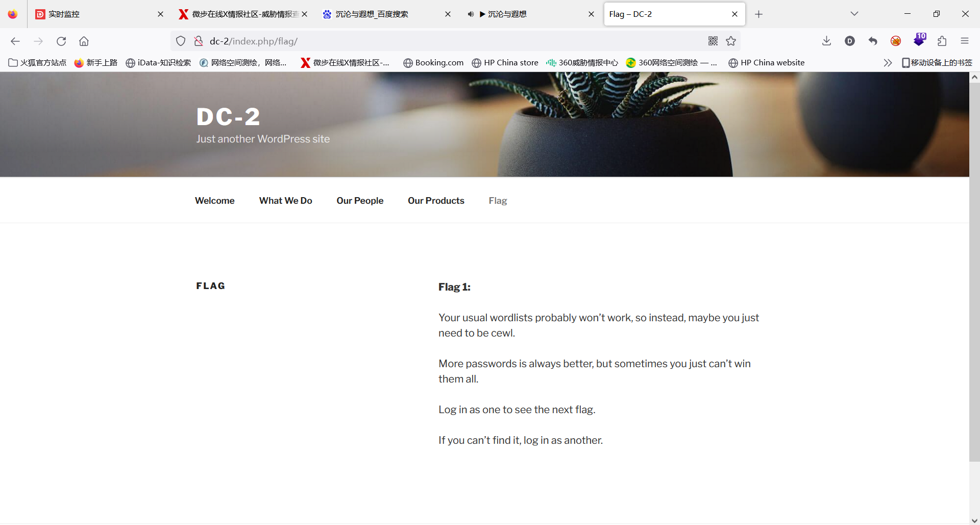Open 新手上路 bookmark
The height and width of the screenshot is (525, 980).
[x=95, y=63]
